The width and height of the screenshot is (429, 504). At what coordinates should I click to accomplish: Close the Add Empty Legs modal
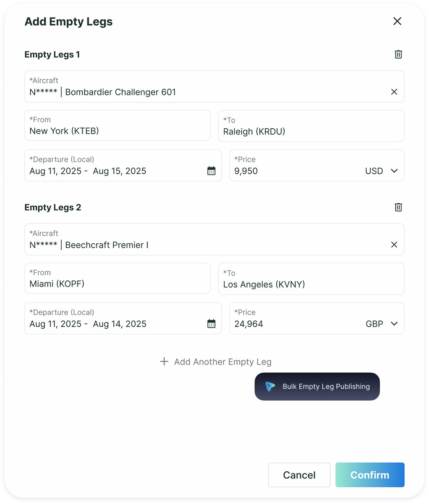(397, 21)
